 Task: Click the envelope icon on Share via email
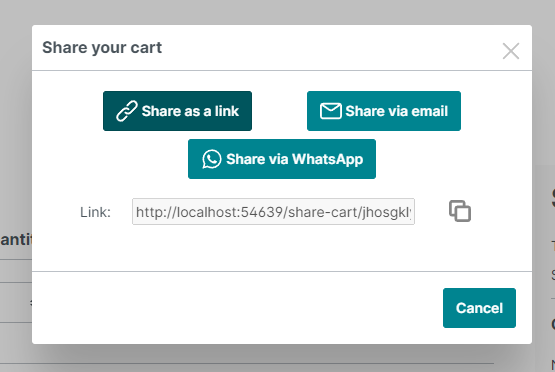pyautogui.click(x=331, y=111)
